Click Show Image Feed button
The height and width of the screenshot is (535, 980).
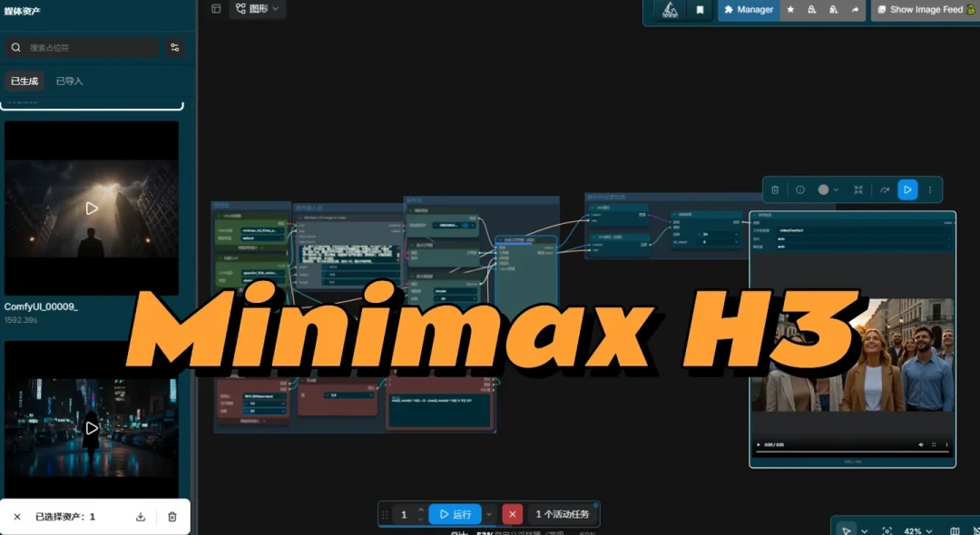[x=926, y=10]
